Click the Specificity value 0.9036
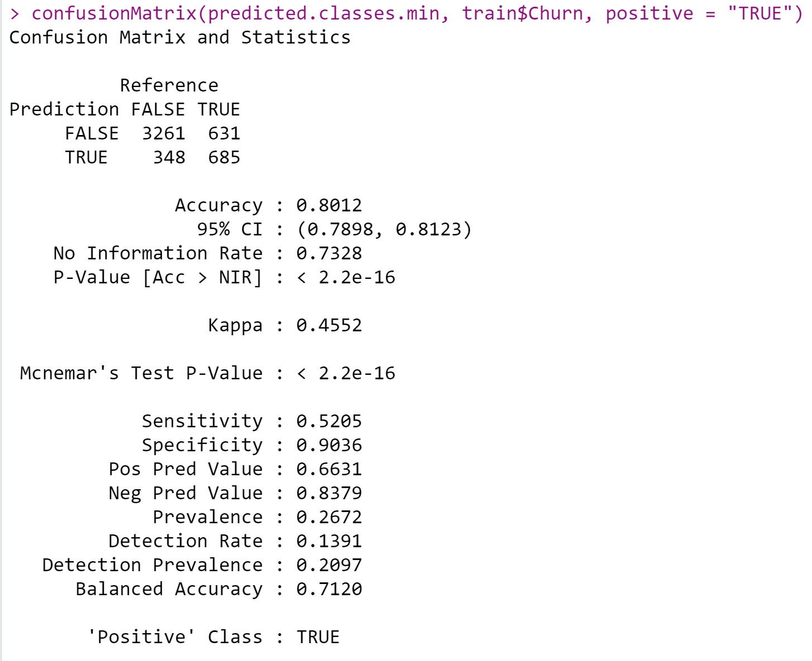 click(x=329, y=445)
